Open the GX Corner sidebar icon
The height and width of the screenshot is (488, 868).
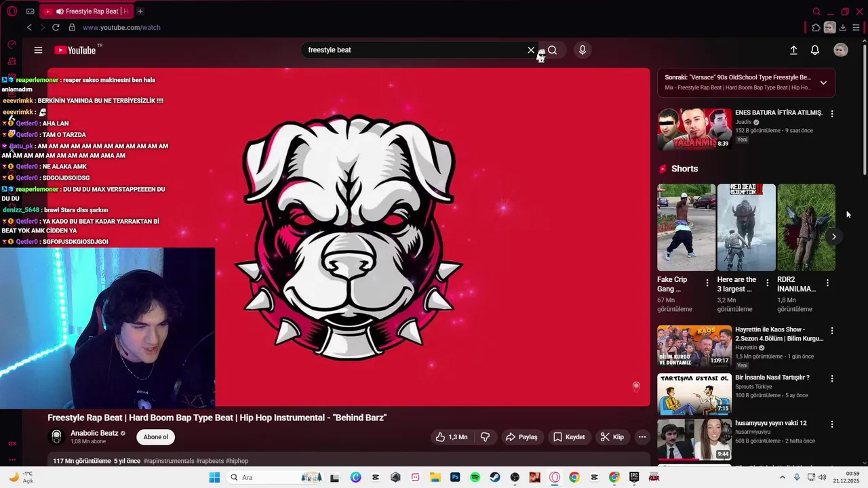(x=12, y=443)
